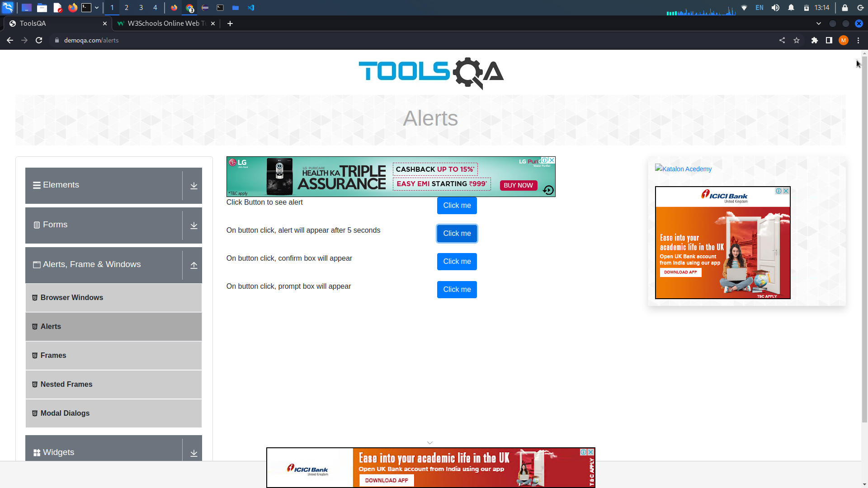View site security info via address bar padlock

point(57,40)
